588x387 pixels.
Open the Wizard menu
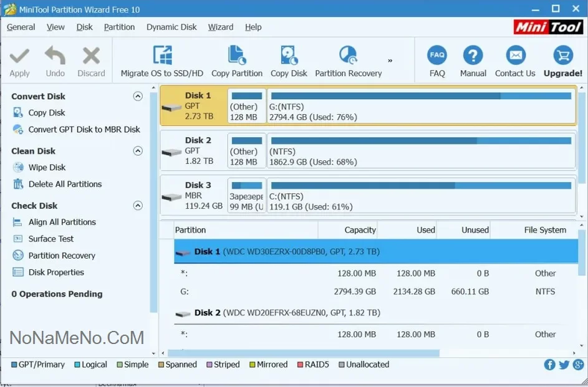tap(221, 27)
